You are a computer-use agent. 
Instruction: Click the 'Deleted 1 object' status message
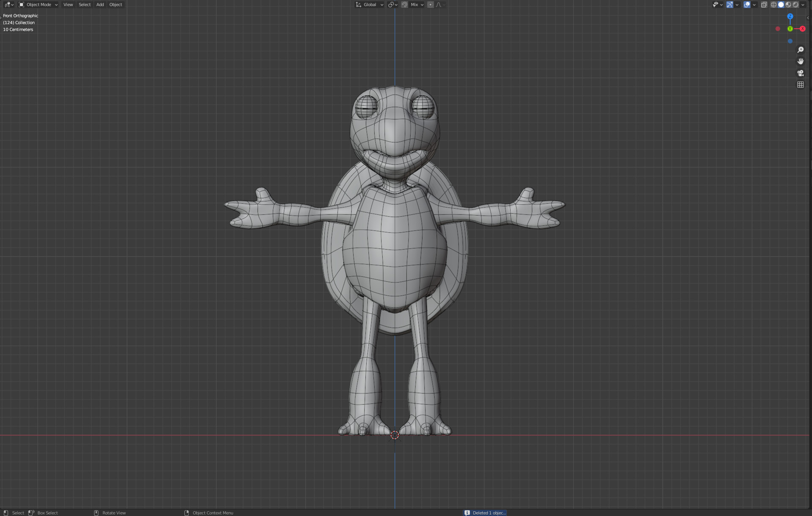point(485,513)
